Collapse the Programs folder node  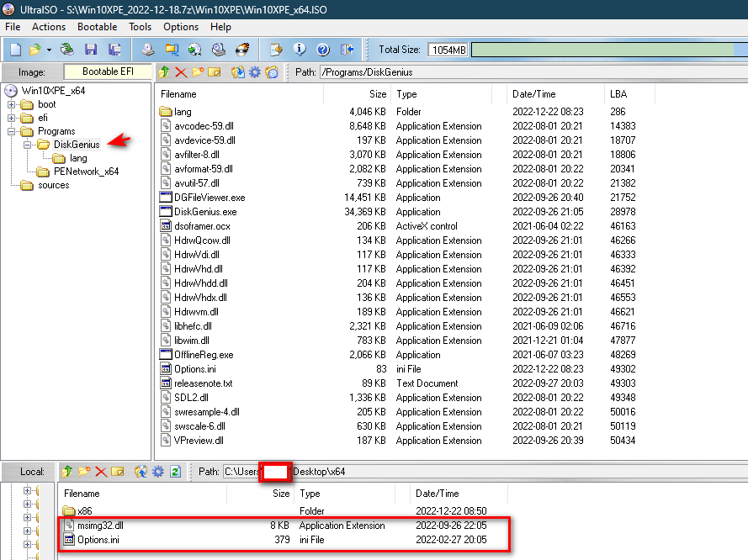(x=12, y=131)
